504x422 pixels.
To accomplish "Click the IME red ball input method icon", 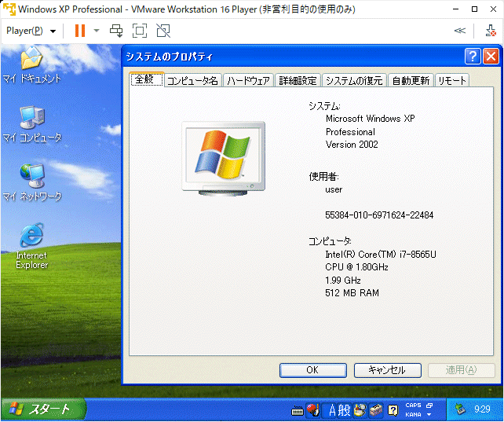I will tap(312, 409).
